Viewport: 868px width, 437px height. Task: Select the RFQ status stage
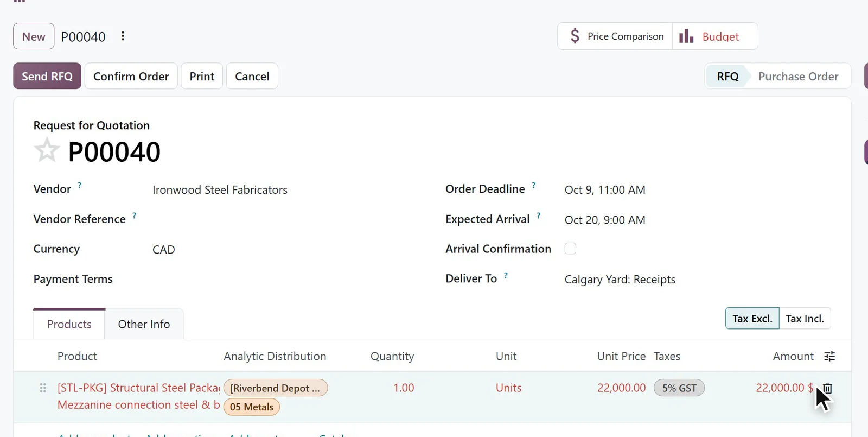727,77
